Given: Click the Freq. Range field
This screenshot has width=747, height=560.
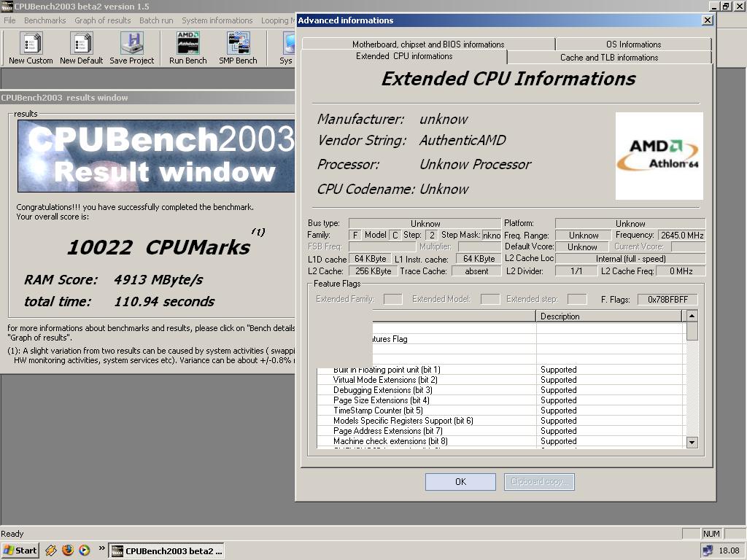Looking at the screenshot, I should coord(584,236).
